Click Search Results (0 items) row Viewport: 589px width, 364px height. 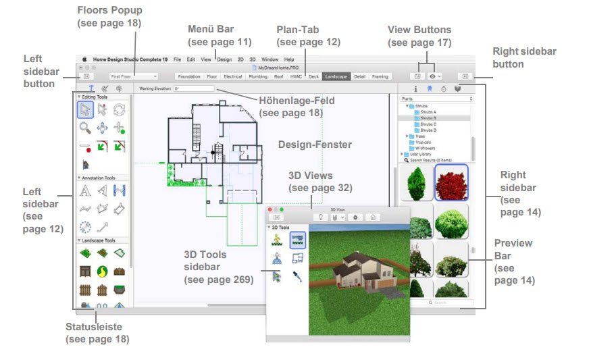[428, 160]
